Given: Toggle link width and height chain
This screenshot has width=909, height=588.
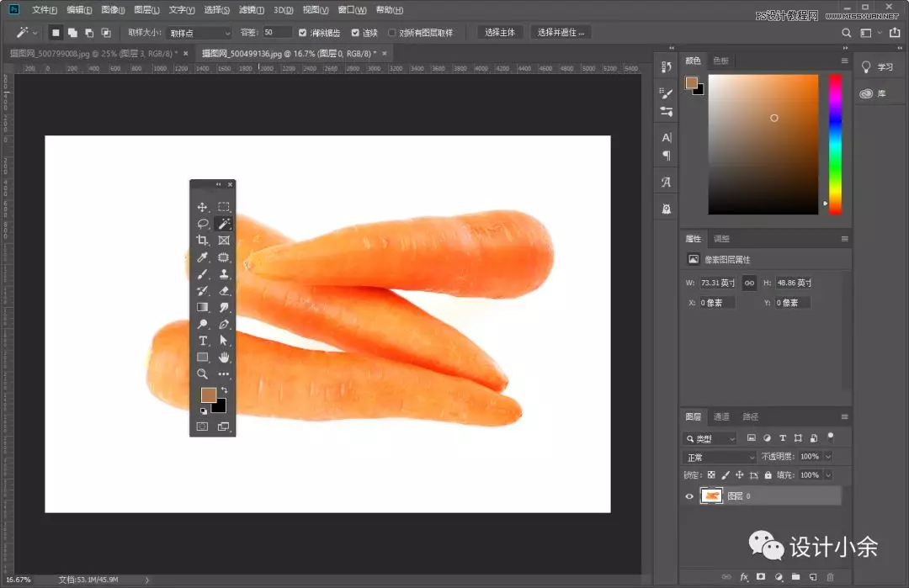Looking at the screenshot, I should [x=750, y=283].
